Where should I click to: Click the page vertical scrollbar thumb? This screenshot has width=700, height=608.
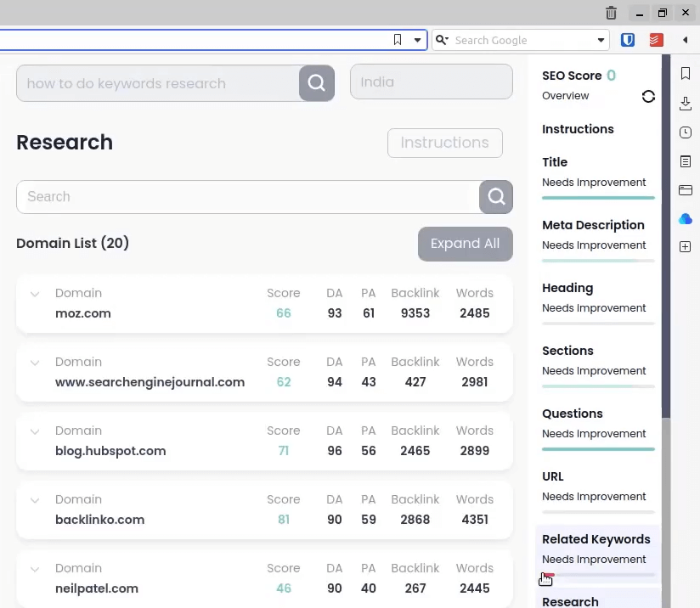click(x=666, y=237)
